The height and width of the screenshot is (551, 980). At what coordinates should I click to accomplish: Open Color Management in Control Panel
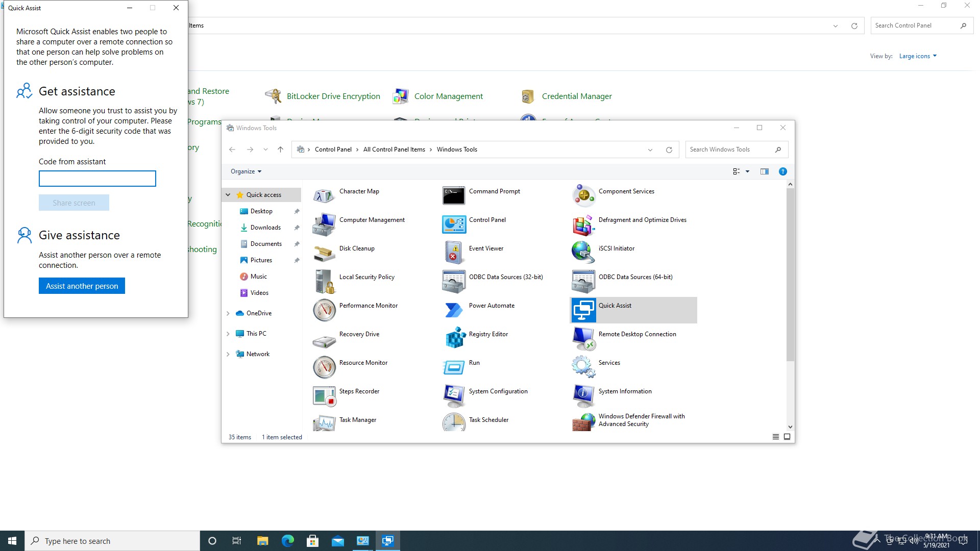click(x=448, y=96)
